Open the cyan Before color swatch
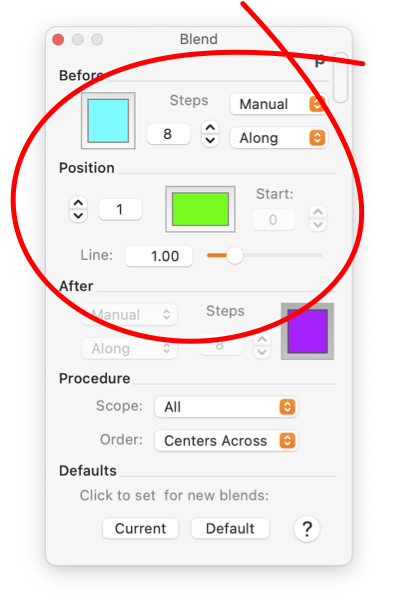 click(x=108, y=121)
